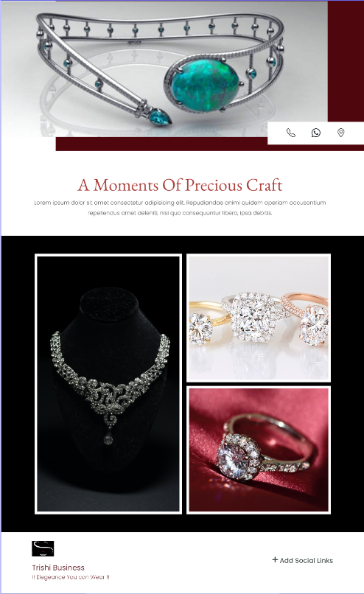Click the plus icon for social links
The width and height of the screenshot is (364, 594).
pos(275,559)
